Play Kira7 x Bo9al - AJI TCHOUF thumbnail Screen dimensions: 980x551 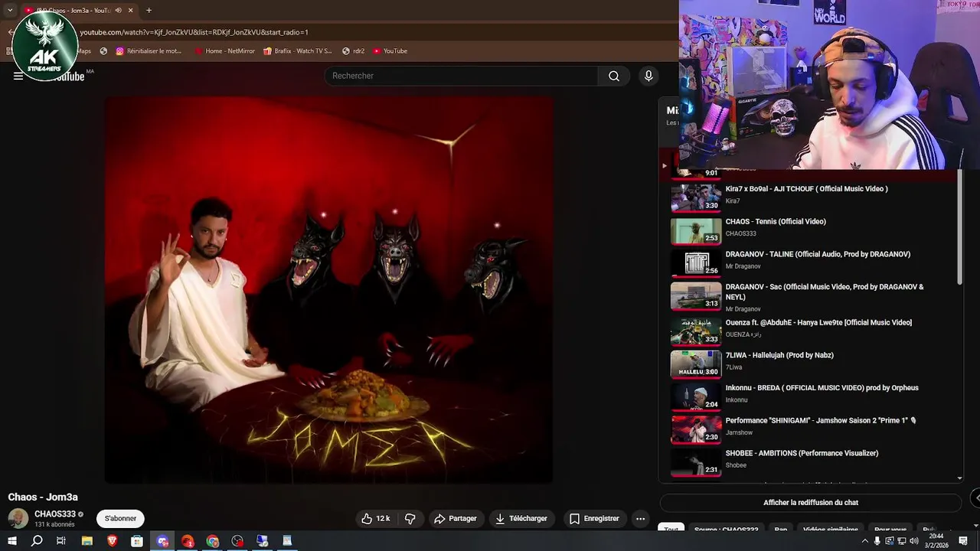pos(696,197)
